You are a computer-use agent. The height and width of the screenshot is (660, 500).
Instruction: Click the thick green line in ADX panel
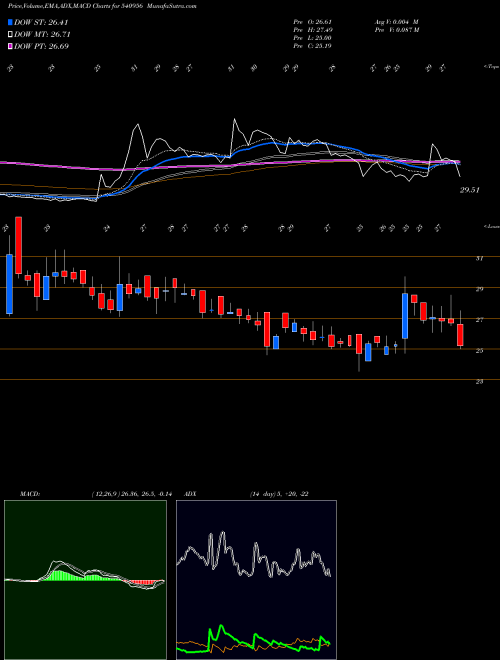[253, 638]
